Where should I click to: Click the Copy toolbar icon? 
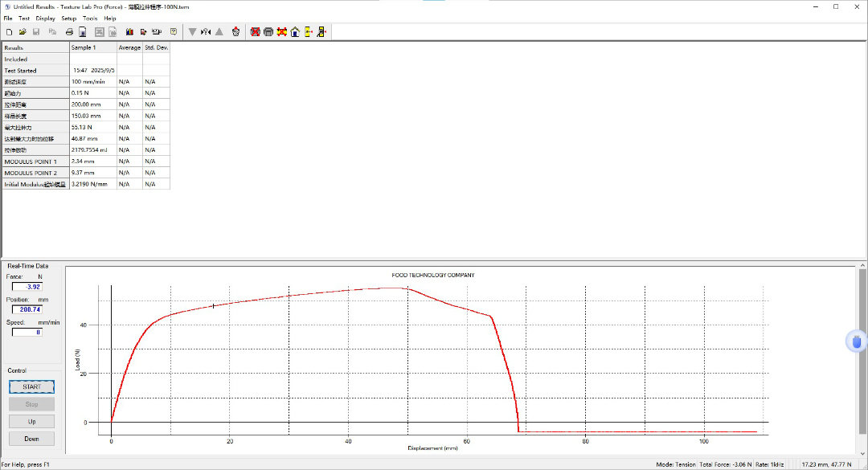(x=52, y=32)
